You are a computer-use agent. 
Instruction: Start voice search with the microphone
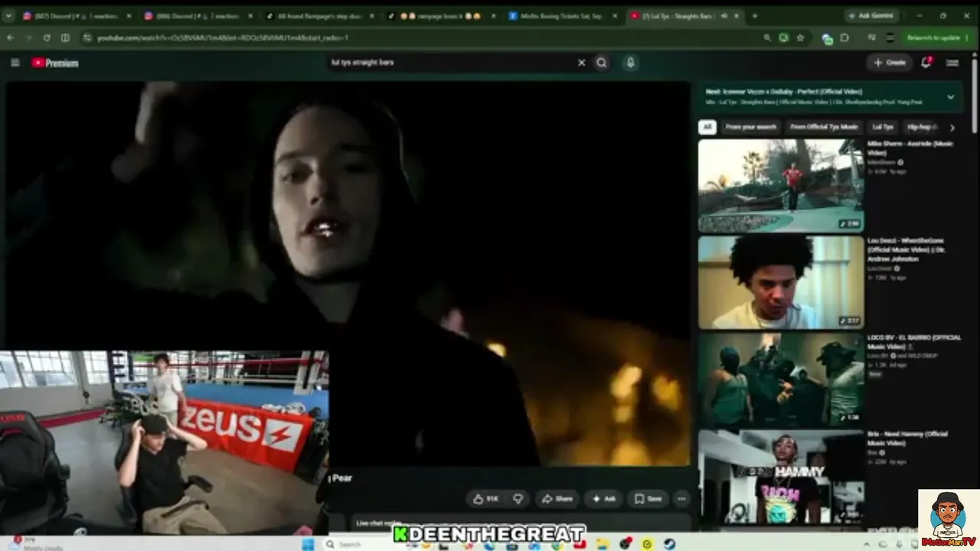pyautogui.click(x=630, y=63)
